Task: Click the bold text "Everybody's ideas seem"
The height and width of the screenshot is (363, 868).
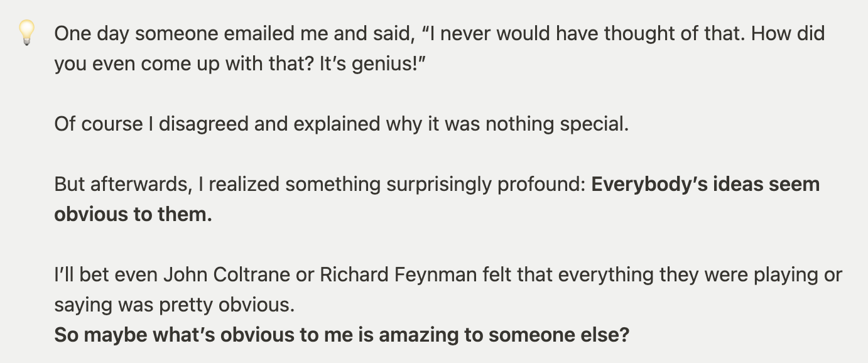Action: click(705, 185)
